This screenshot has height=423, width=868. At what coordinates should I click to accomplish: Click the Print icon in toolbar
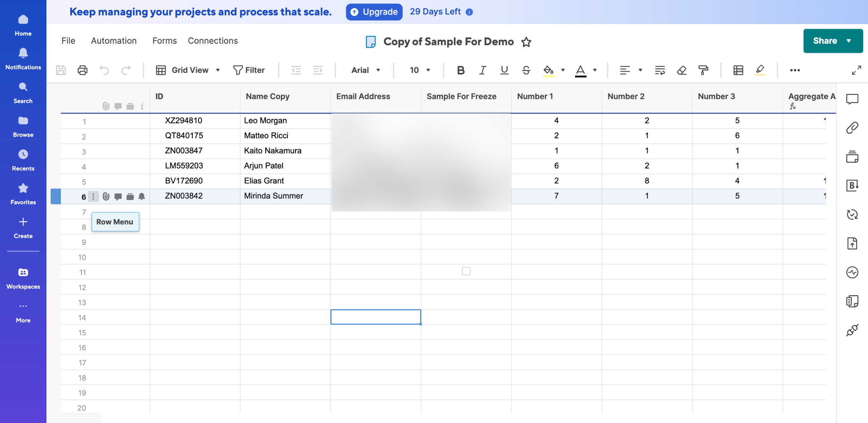coord(82,70)
